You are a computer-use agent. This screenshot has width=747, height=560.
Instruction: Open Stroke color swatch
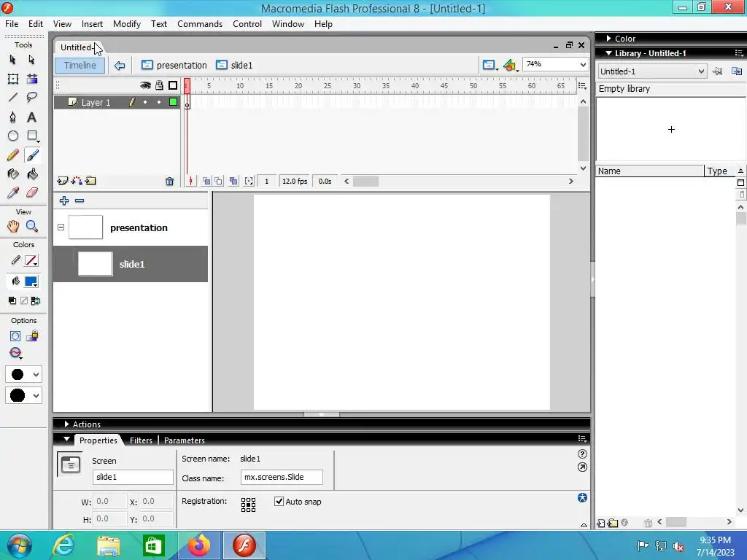(31, 260)
